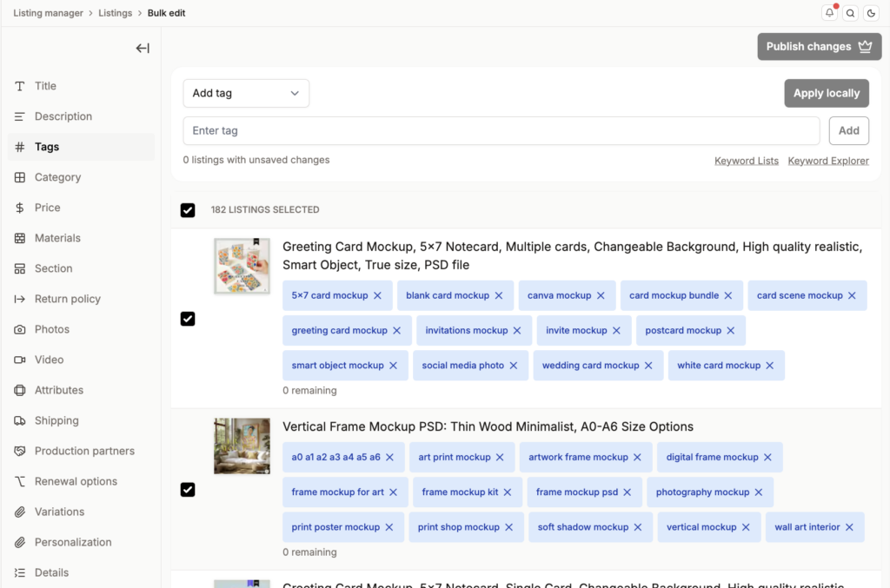The width and height of the screenshot is (890, 588).
Task: Open the Shipping section in sidebar
Action: click(81, 420)
